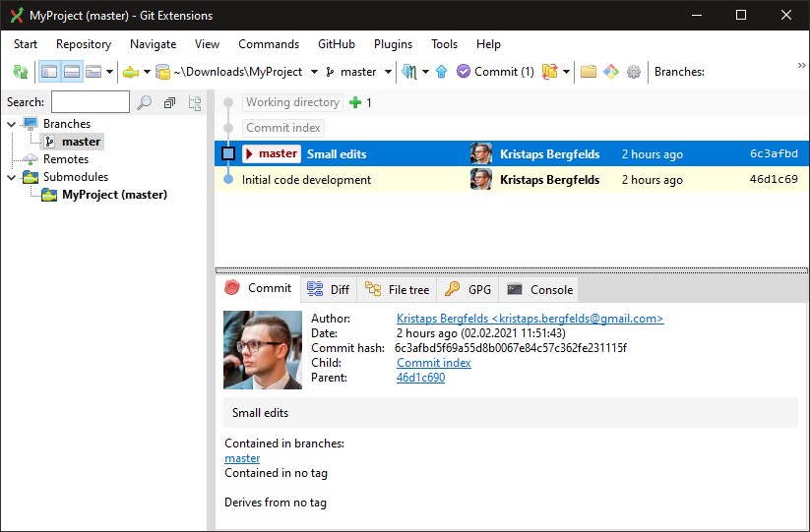Click the large author photo thumbnail
The width and height of the screenshot is (810, 532).
coord(263,350)
